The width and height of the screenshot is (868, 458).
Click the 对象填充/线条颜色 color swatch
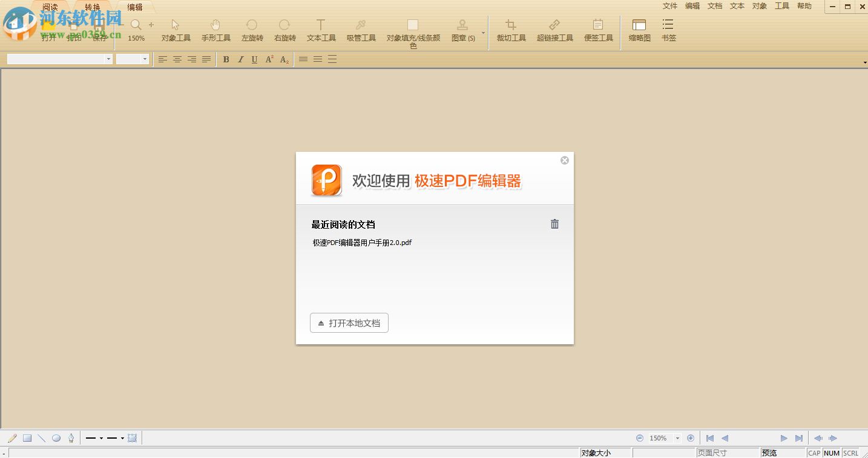(x=413, y=25)
